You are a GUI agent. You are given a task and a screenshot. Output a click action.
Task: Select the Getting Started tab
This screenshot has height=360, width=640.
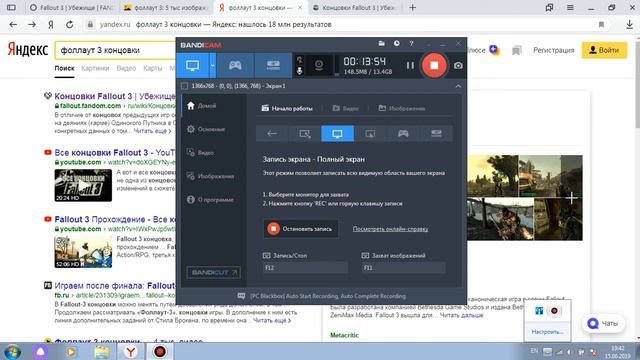[287, 108]
